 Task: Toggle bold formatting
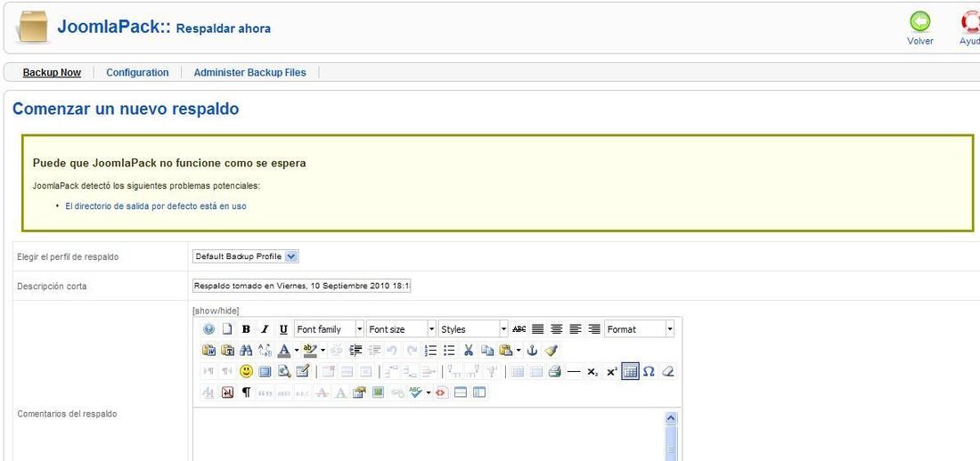pyautogui.click(x=246, y=329)
